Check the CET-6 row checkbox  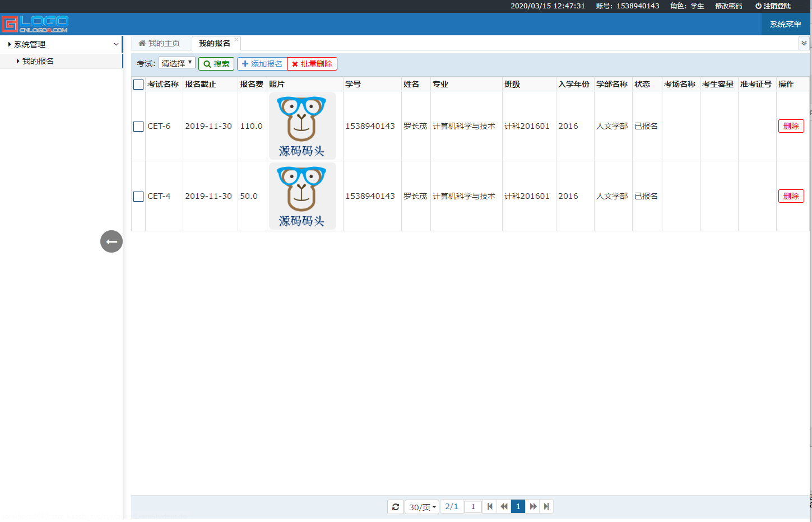(x=138, y=127)
